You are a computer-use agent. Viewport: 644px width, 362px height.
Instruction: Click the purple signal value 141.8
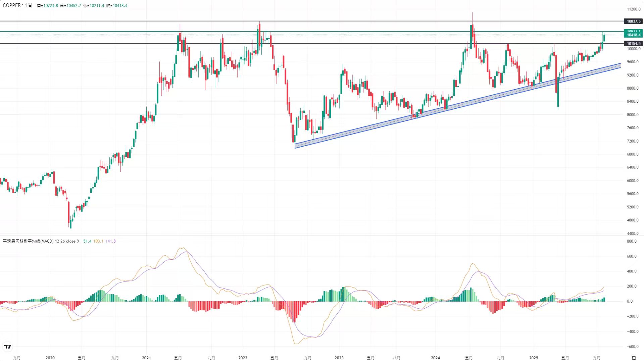(x=110, y=241)
